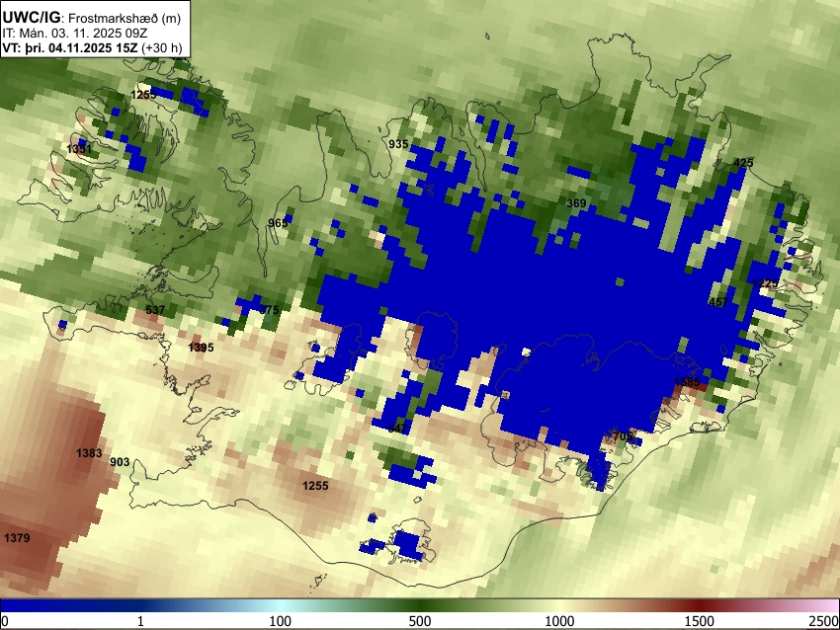This screenshot has height=630, width=840.
Task: Pick the '500' tick on the color scale
Action: (x=420, y=621)
